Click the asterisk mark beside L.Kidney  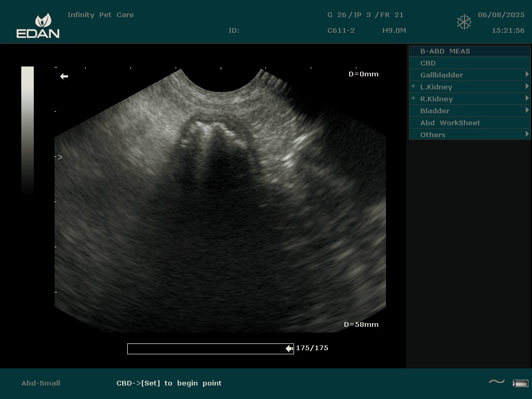pyautogui.click(x=414, y=87)
